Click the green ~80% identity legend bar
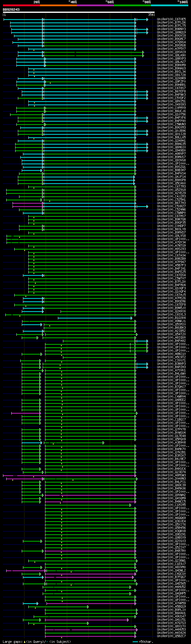Viewport: 191px width, 644px height. (133, 5)
